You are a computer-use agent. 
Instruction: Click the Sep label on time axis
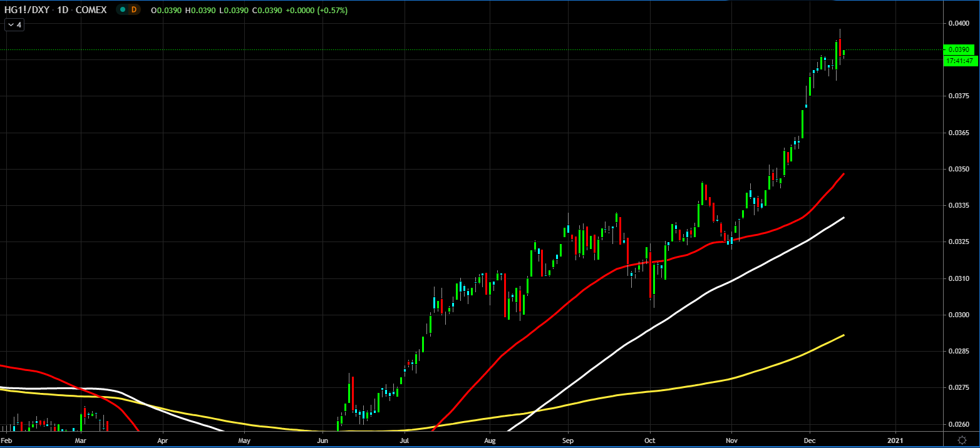(568, 440)
